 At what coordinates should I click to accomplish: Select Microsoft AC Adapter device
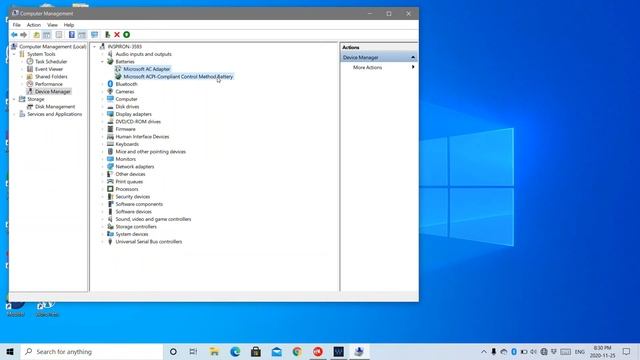click(x=147, y=69)
